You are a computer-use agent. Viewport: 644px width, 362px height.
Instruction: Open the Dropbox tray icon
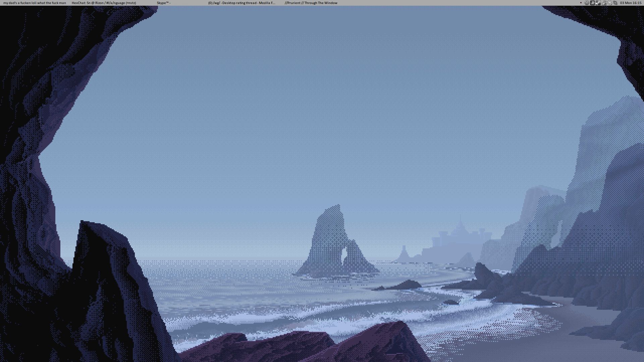(x=609, y=3)
